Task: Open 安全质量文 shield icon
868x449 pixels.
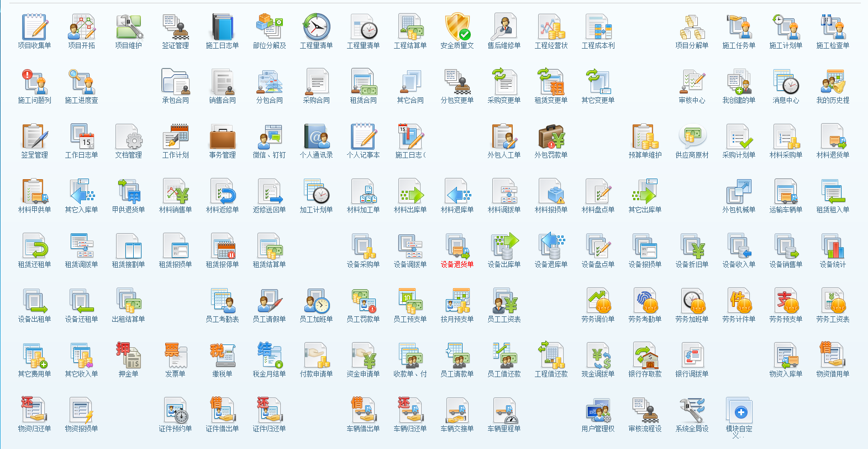Action: pyautogui.click(x=457, y=27)
